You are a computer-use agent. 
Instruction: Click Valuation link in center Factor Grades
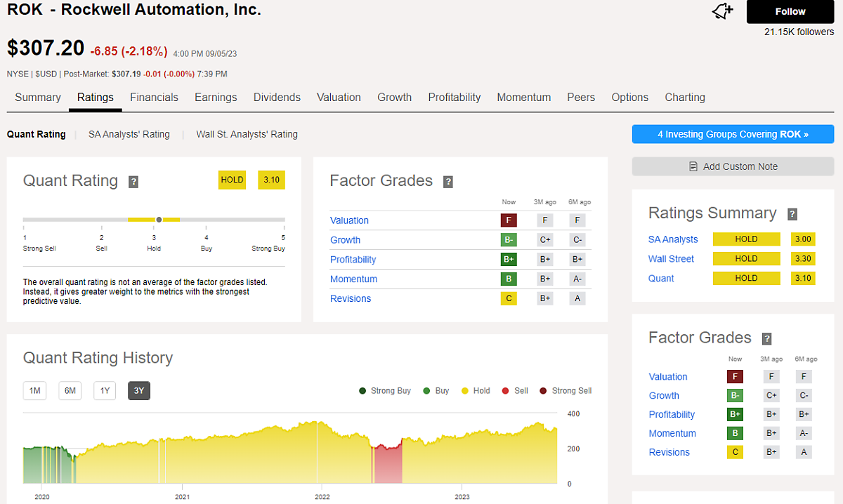(x=349, y=220)
